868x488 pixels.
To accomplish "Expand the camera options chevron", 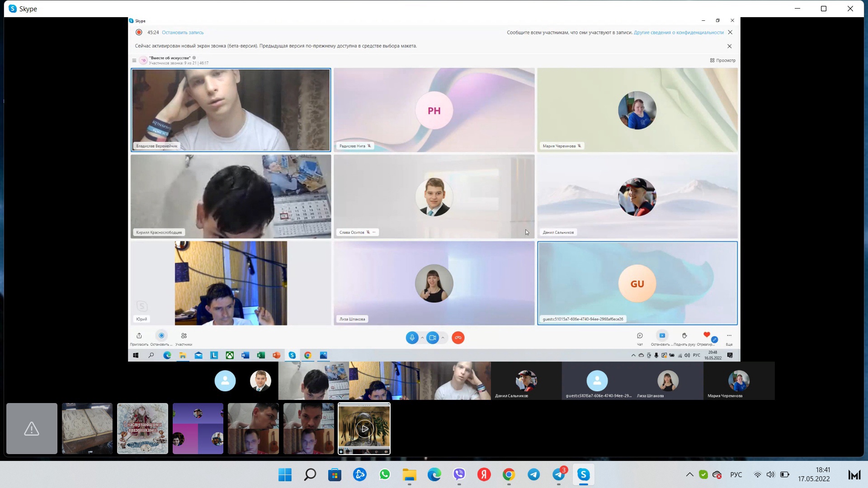I will click(x=443, y=338).
